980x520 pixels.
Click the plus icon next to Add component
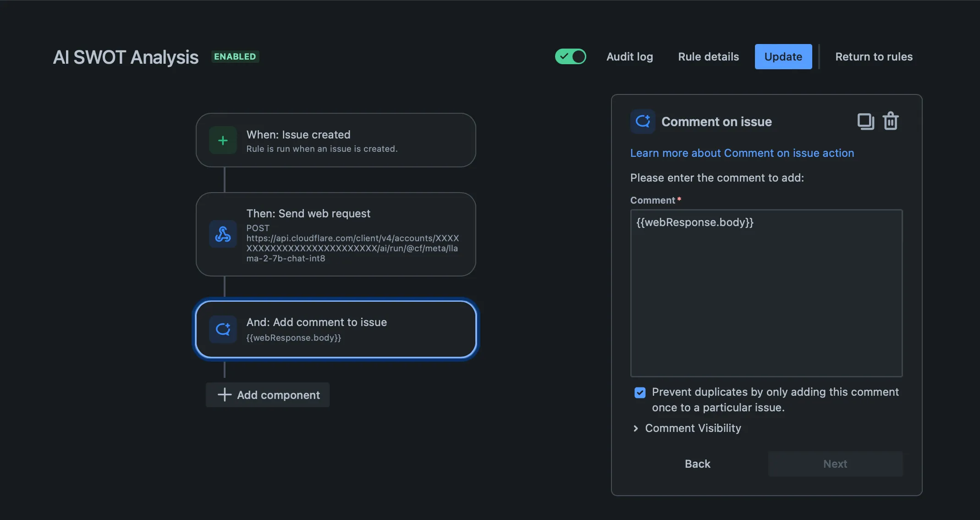(x=224, y=395)
